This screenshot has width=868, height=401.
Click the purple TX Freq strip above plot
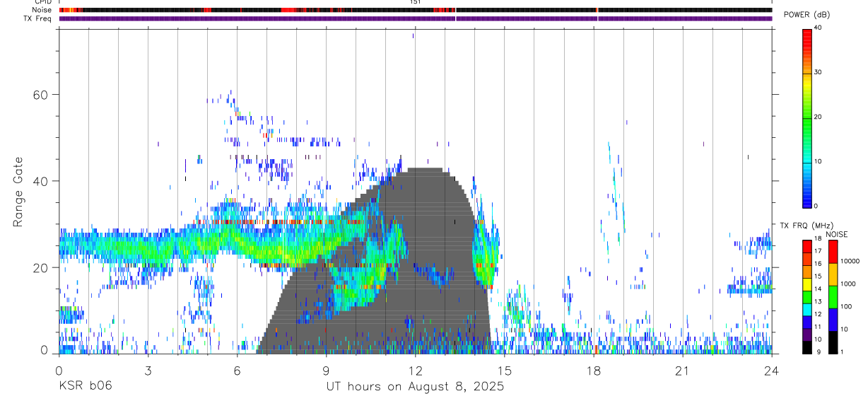(415, 18)
